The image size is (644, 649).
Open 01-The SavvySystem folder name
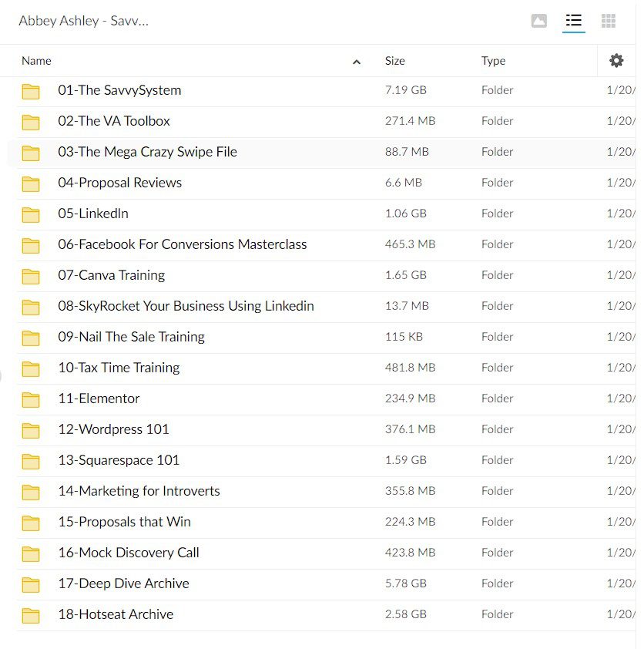[x=119, y=90]
